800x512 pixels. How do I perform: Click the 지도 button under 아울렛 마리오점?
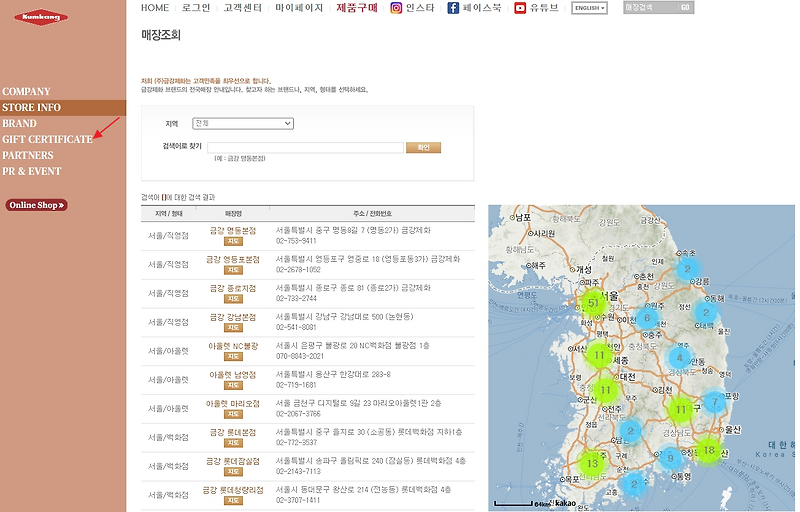point(233,414)
